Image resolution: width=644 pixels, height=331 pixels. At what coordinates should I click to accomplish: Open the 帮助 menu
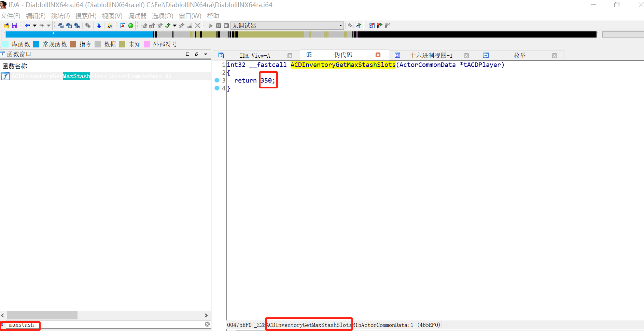(x=213, y=16)
